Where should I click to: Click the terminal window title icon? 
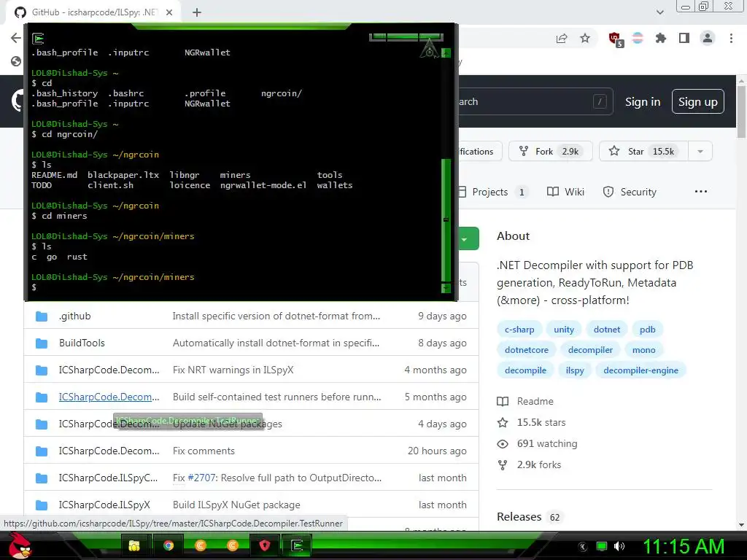click(38, 38)
